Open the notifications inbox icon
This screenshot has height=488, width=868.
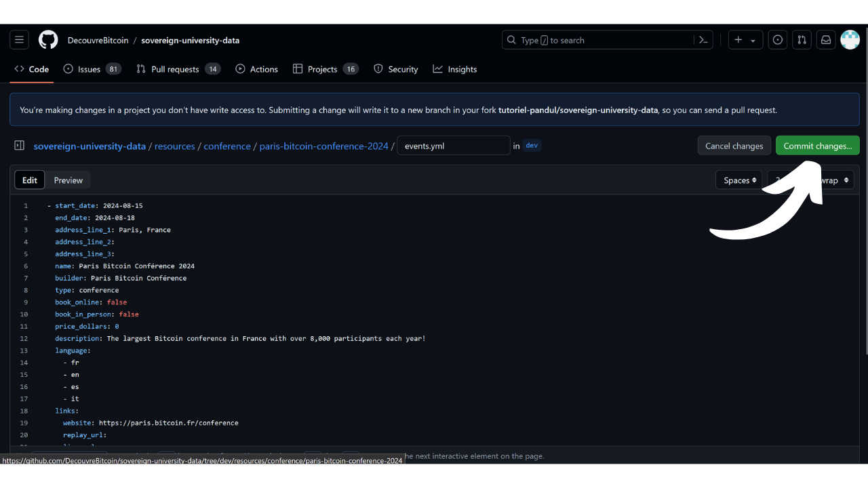(x=825, y=40)
